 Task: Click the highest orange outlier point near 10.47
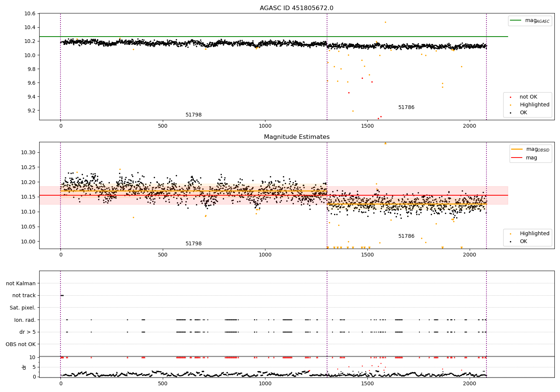[x=385, y=22]
